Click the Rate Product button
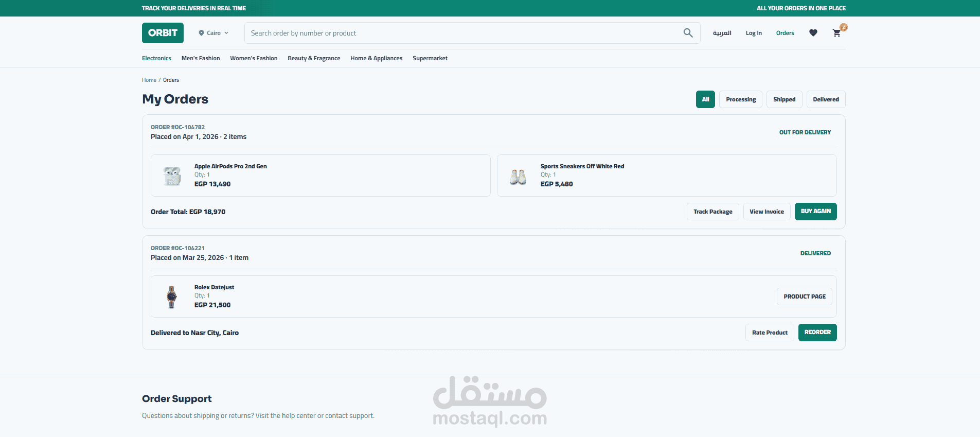Screen dimensions: 980x437 [x=770, y=333]
